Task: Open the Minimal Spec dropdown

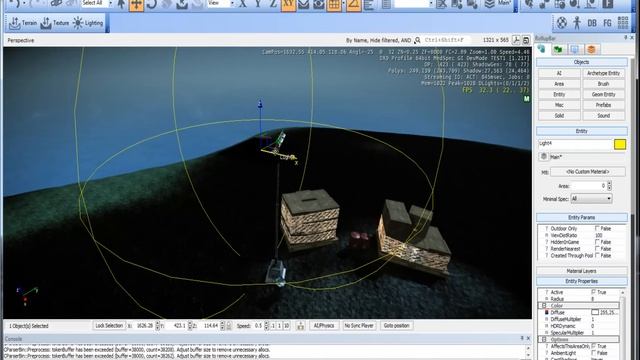Action: 591,199
